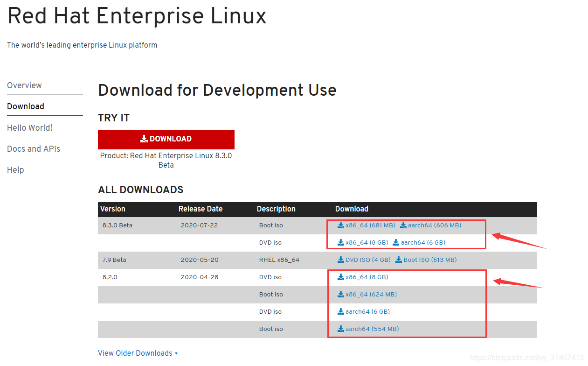The image size is (588, 366).
Task: Click the download icon next to Boot ISO (613 MB)
Action: (x=399, y=260)
